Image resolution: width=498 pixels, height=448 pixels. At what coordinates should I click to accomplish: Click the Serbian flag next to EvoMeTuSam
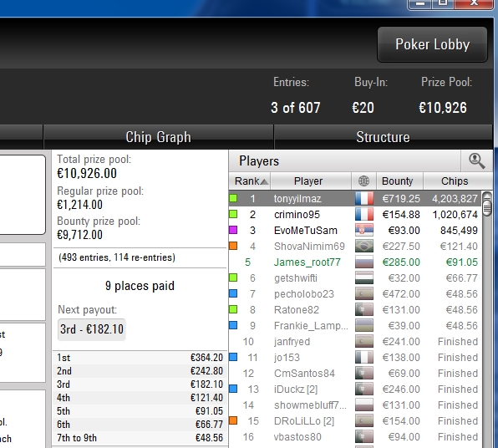364,231
